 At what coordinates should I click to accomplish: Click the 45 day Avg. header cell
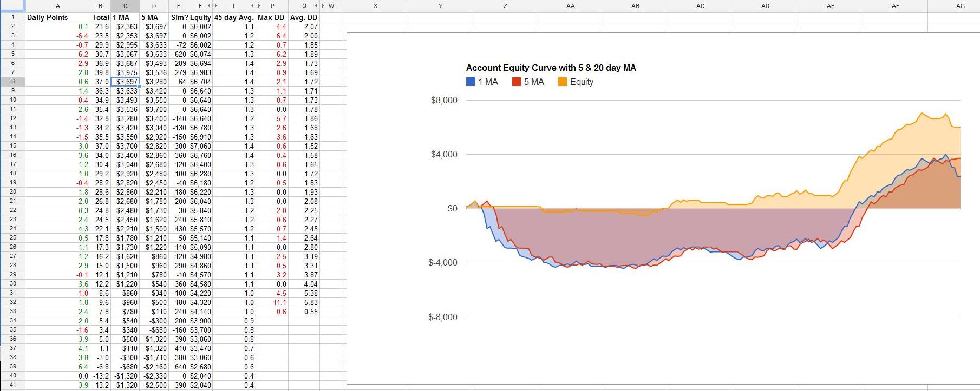click(234, 17)
